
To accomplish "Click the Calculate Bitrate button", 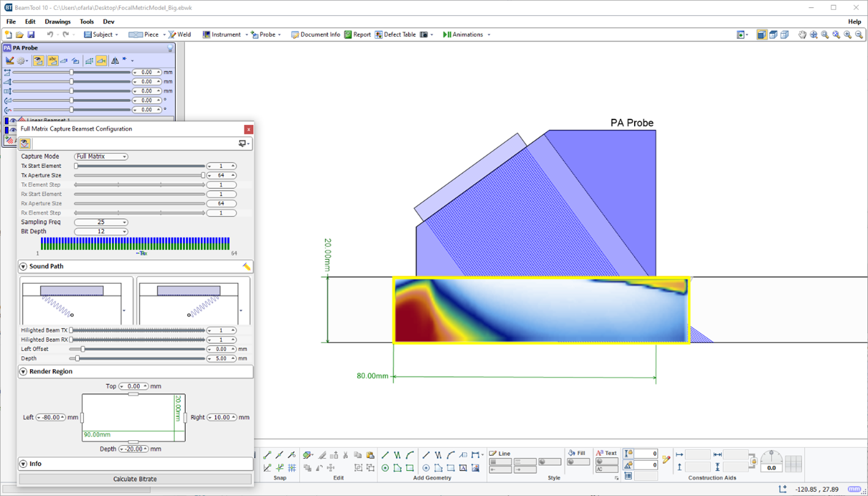I will coord(135,479).
